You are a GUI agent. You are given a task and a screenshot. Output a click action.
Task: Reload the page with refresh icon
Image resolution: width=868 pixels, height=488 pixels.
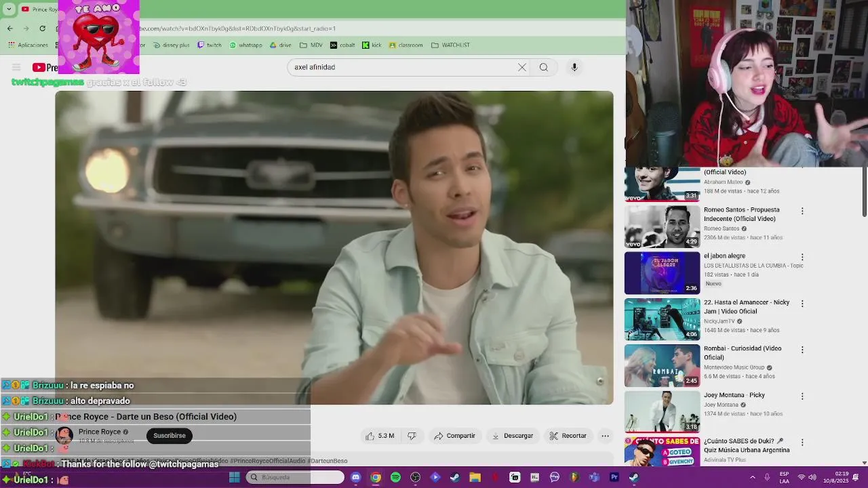coord(43,28)
